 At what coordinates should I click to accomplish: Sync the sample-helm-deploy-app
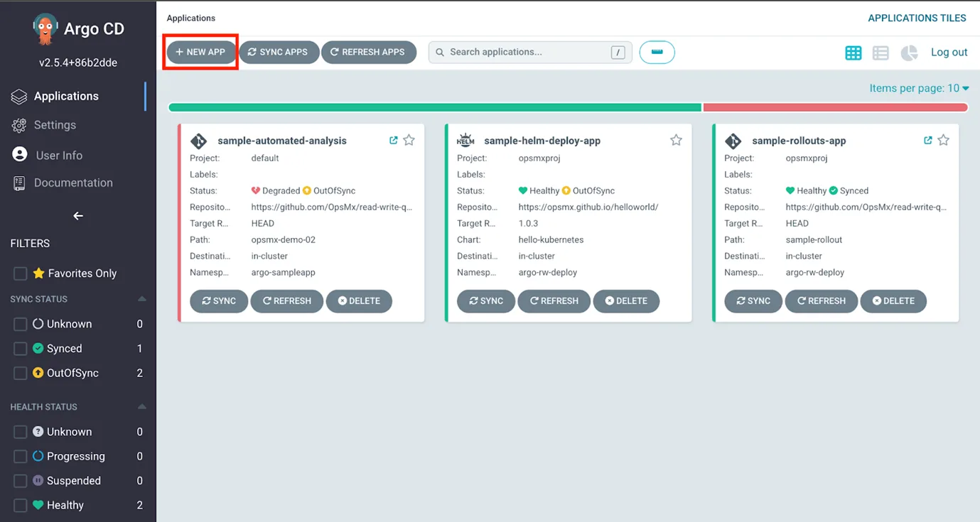coord(486,301)
